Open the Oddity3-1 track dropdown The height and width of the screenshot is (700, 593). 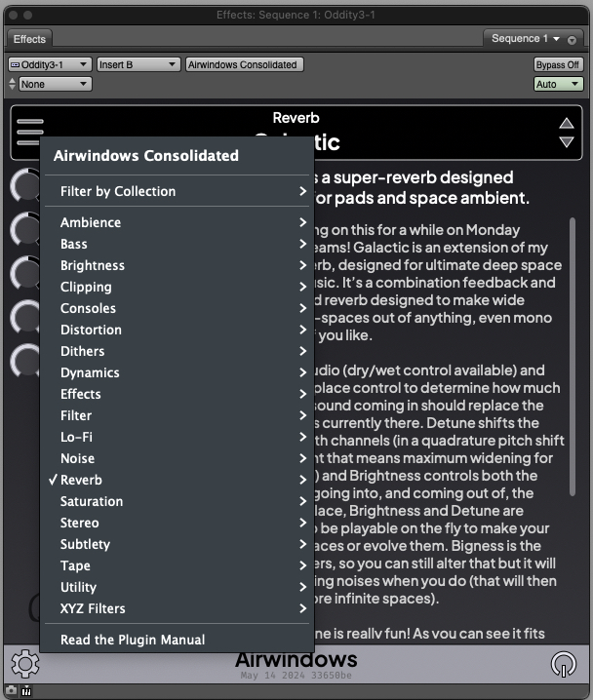pyautogui.click(x=50, y=64)
